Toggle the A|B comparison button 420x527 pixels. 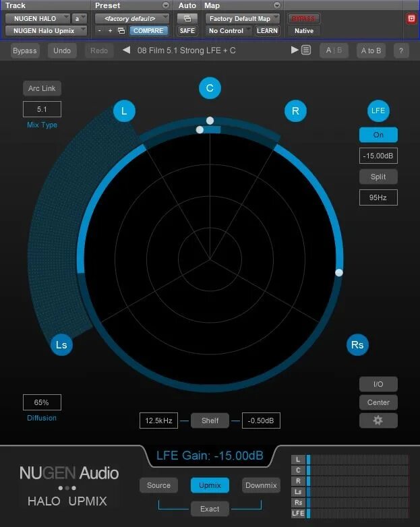334,51
